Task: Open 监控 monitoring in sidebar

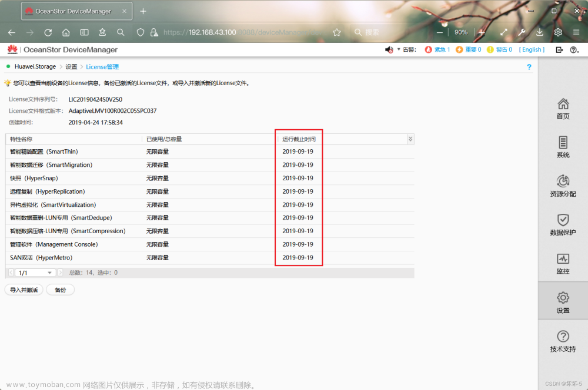Action: pyautogui.click(x=563, y=264)
